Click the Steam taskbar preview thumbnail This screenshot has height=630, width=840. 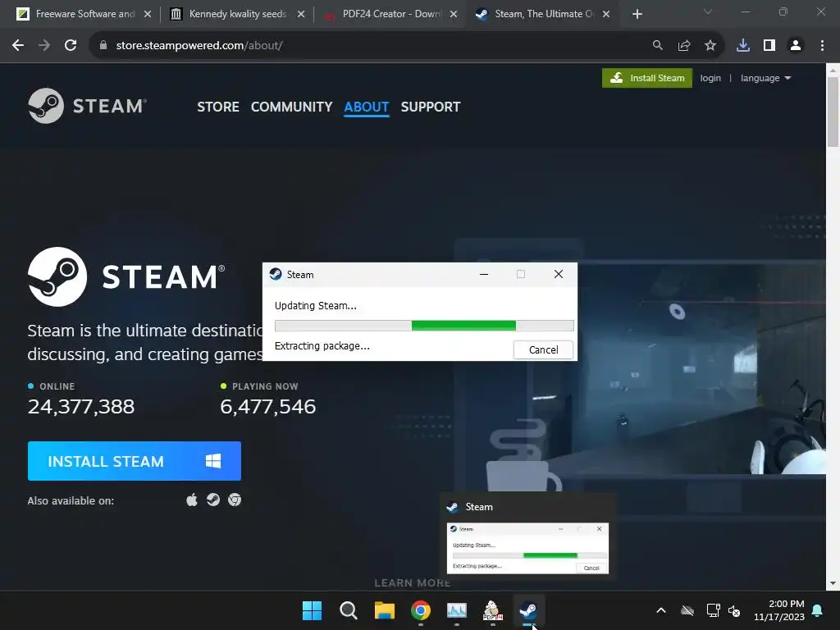click(x=527, y=548)
